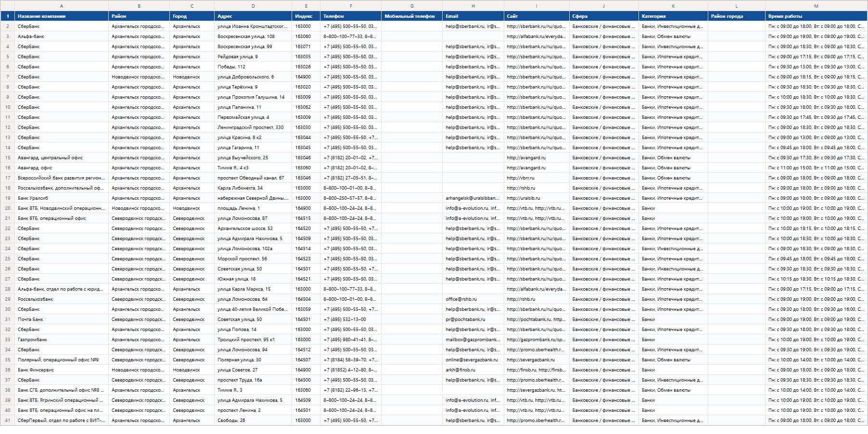Click the 'Телефон' header cell
868x434 pixels.
[351, 16]
